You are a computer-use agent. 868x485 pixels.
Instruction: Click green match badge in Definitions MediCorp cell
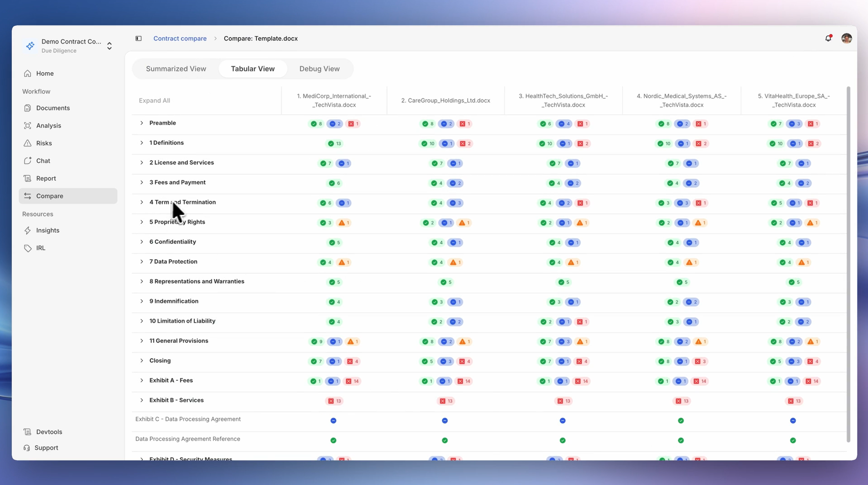[x=334, y=143]
